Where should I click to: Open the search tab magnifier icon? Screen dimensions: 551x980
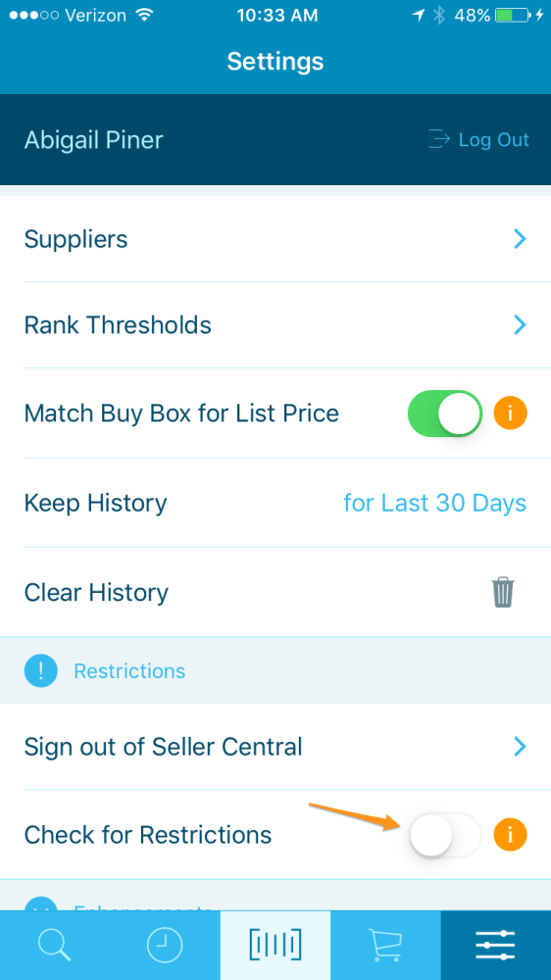click(54, 945)
